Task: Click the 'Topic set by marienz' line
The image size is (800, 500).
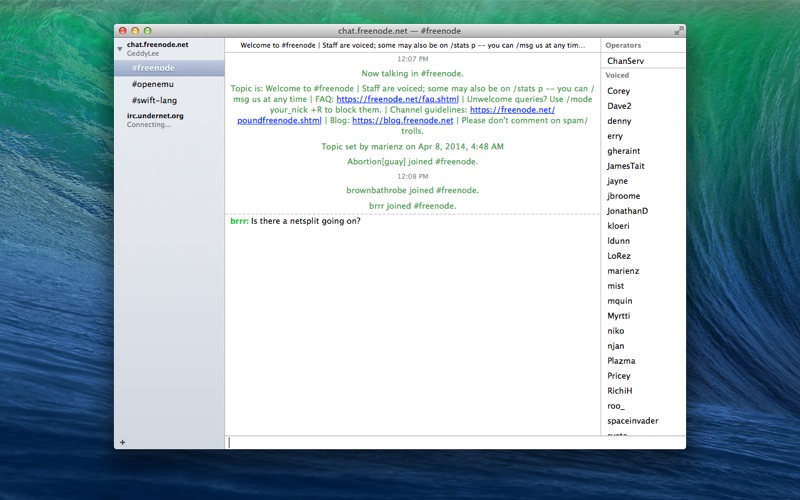Action: point(412,146)
